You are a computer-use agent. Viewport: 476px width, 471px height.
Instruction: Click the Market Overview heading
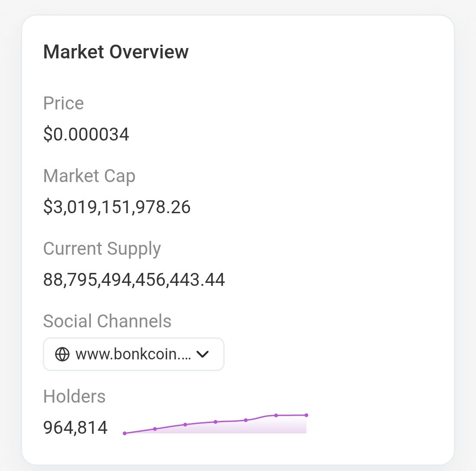[x=116, y=51]
